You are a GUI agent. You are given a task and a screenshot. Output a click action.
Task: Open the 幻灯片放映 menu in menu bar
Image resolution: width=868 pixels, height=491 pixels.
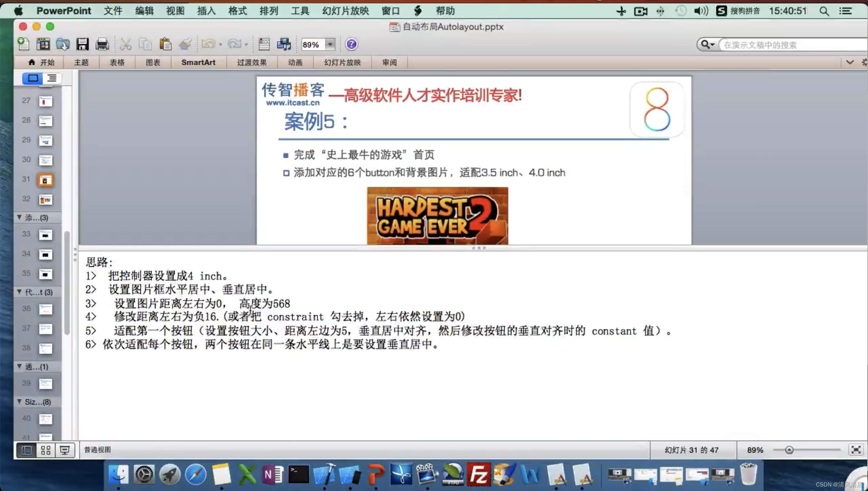pyautogui.click(x=345, y=11)
